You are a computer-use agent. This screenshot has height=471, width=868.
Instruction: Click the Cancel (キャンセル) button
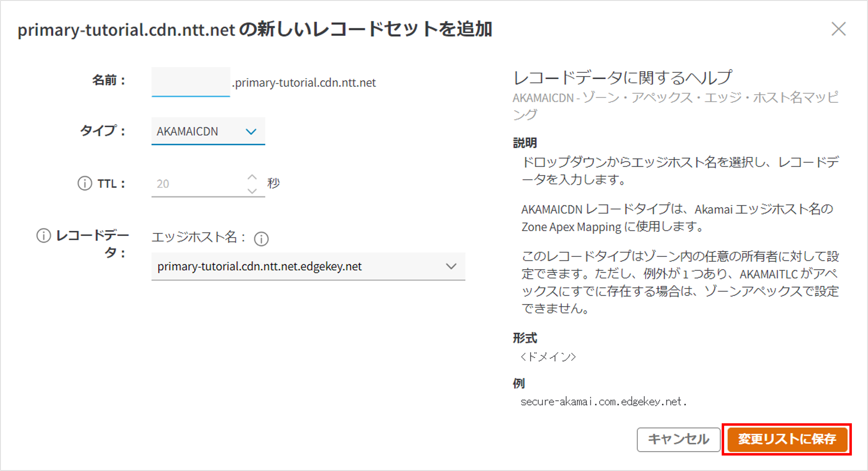678,439
